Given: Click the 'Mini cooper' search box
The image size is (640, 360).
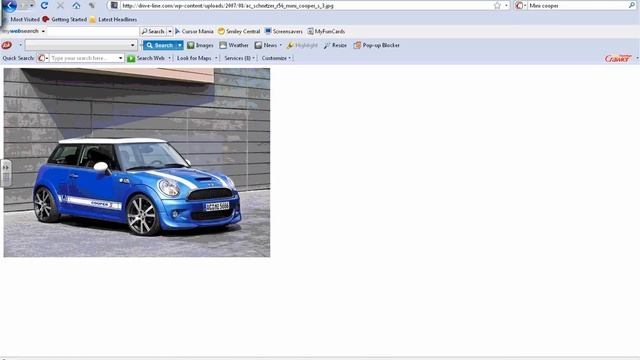Looking at the screenshot, I should pos(578,6).
